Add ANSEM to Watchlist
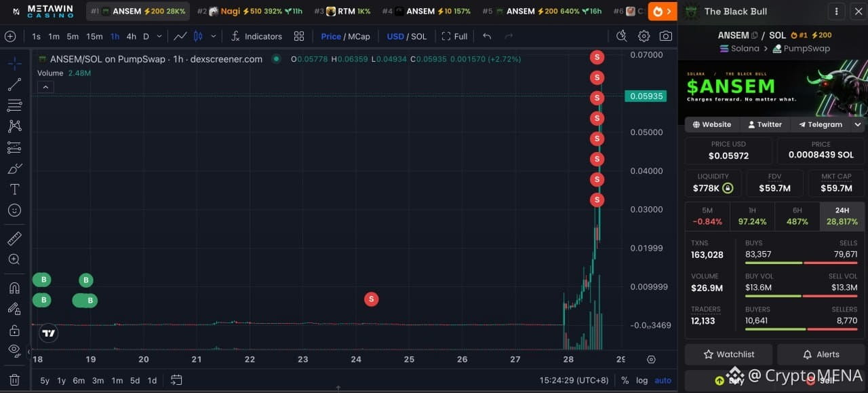 (729, 354)
